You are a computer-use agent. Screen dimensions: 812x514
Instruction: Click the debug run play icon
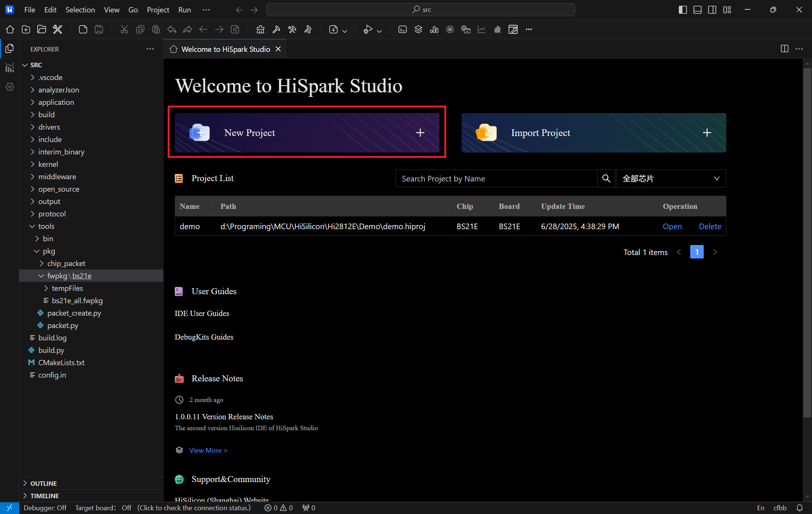(x=368, y=29)
